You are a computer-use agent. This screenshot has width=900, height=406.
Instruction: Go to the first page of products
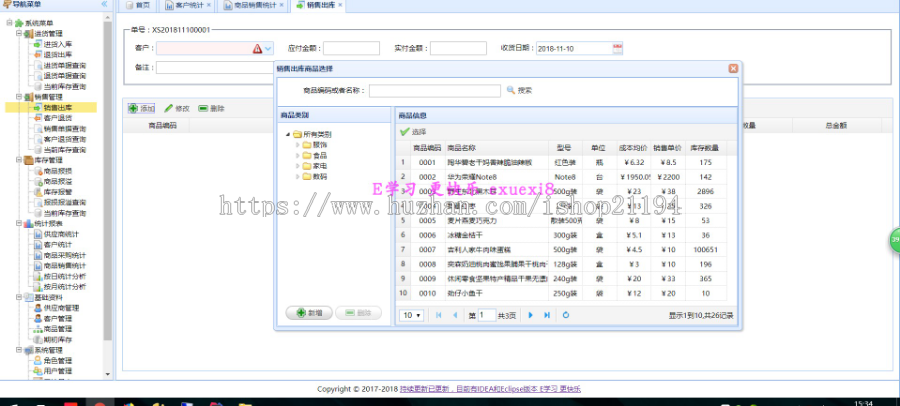(439, 315)
